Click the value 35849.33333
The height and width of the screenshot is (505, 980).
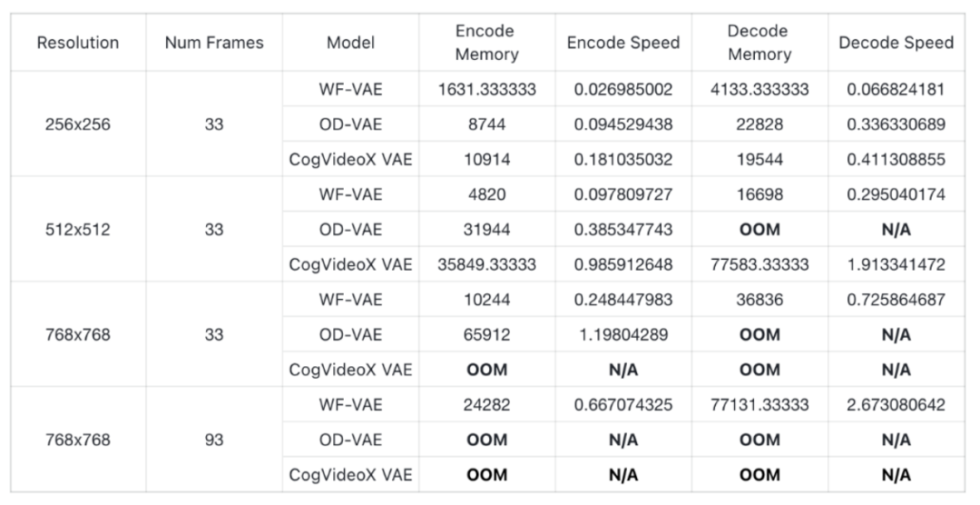487,264
